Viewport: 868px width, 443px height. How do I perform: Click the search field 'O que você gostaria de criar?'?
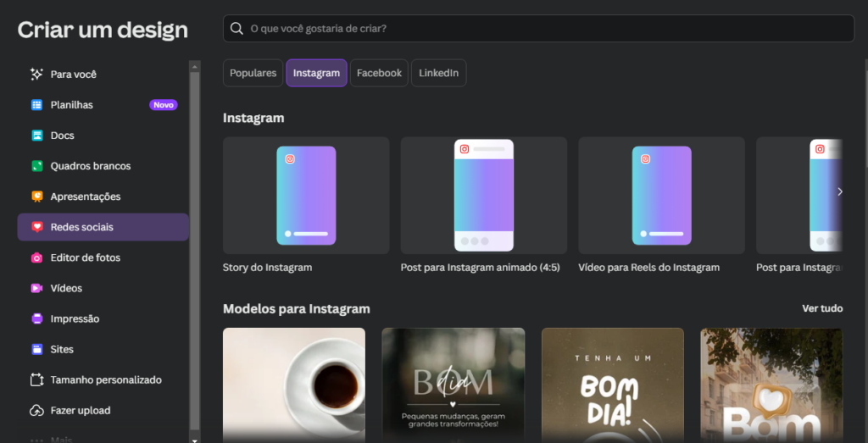pos(538,28)
